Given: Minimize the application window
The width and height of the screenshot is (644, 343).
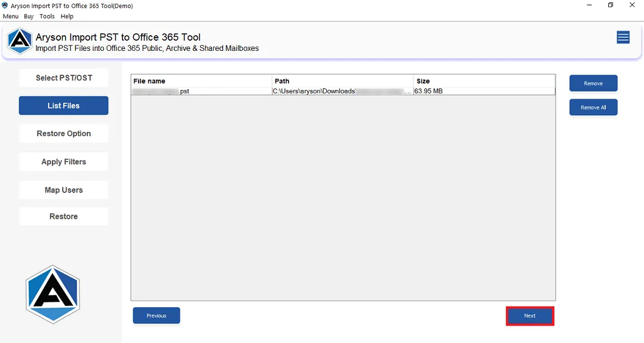Looking at the screenshot, I should coord(590,5).
